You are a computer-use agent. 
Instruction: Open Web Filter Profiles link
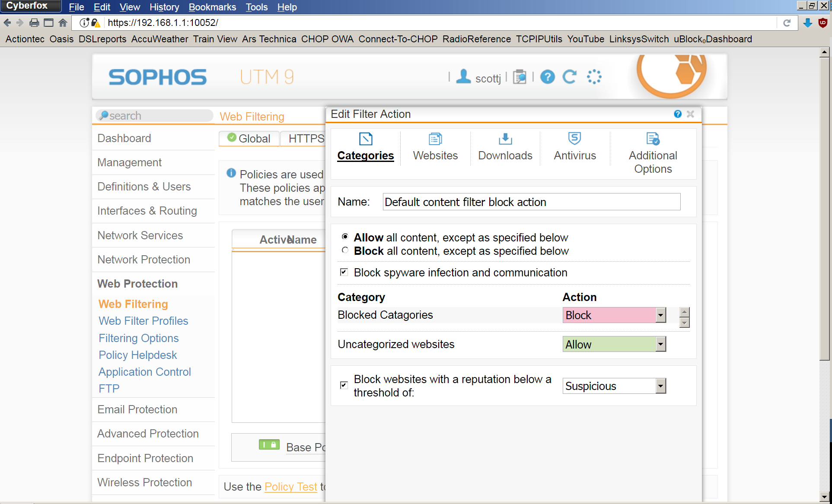point(143,321)
